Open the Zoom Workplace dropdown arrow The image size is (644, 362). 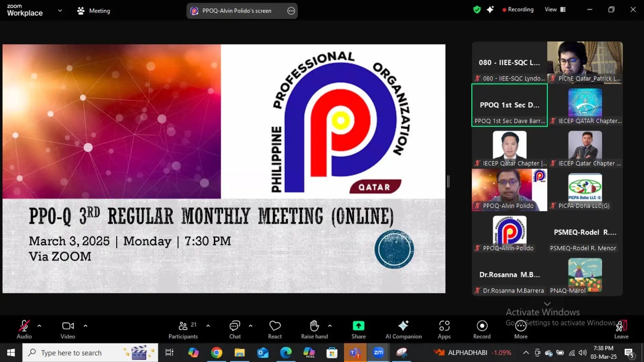[x=60, y=10]
